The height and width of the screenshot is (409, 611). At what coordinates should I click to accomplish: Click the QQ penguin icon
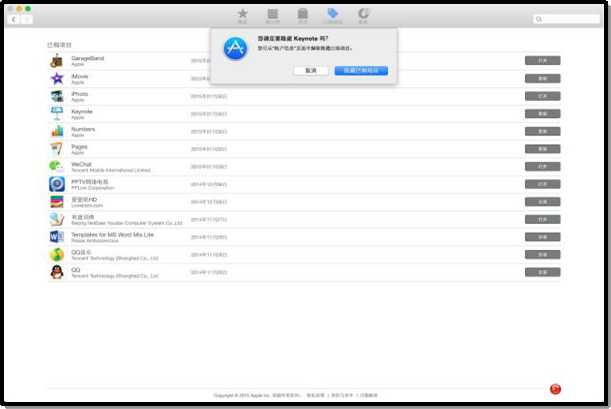(57, 272)
